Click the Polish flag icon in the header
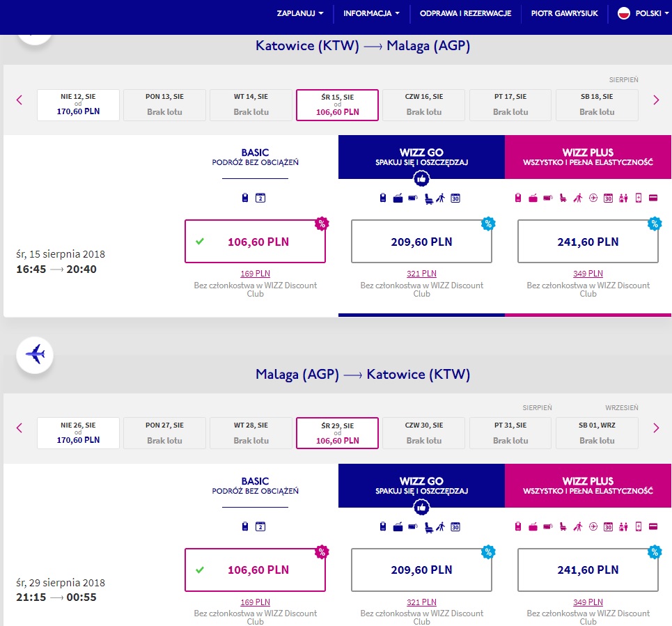Viewport: 672px width, 626px height. (x=623, y=13)
